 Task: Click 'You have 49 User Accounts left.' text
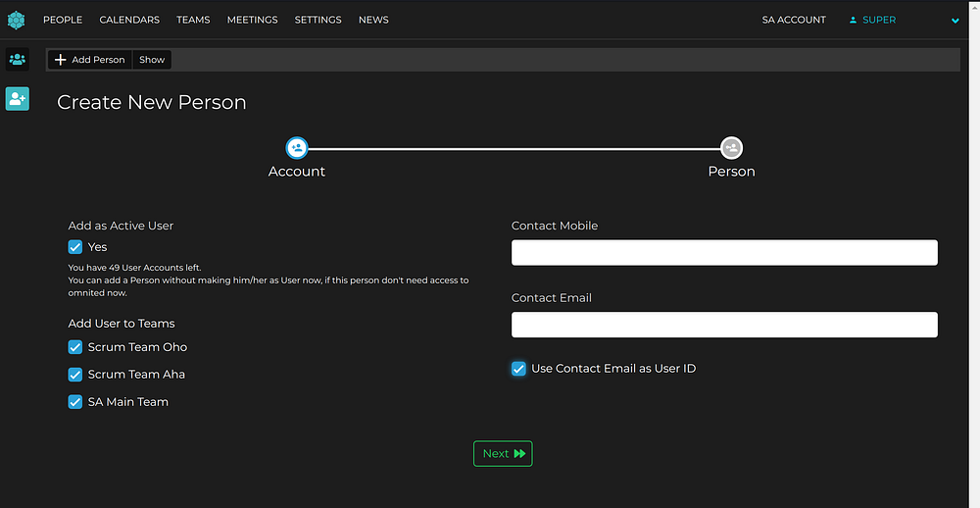click(135, 268)
